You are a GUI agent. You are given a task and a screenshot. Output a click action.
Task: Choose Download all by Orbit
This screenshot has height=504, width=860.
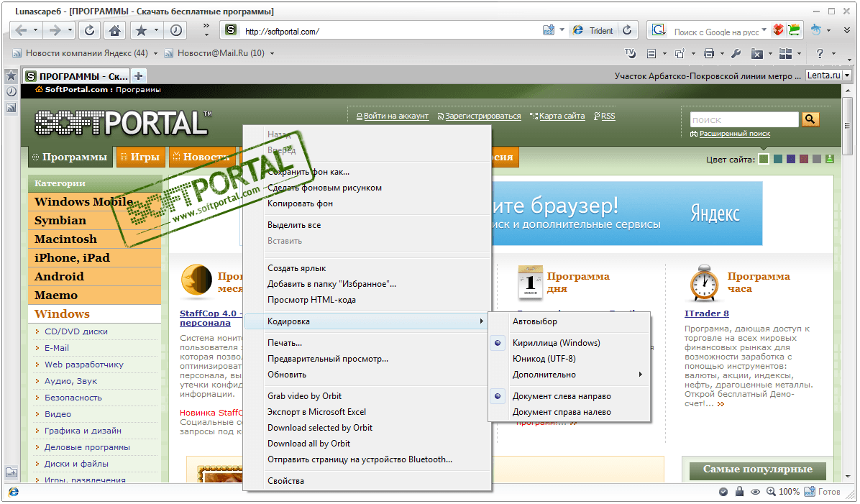(x=367, y=444)
